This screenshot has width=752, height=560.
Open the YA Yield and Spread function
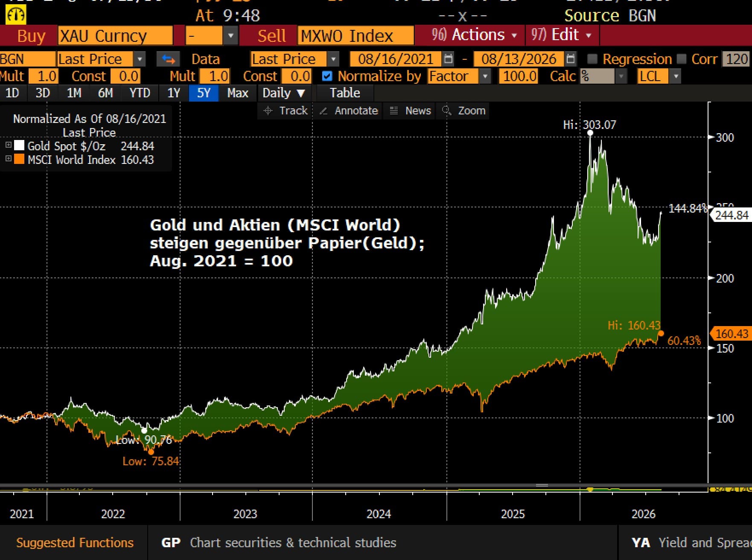coord(691,542)
